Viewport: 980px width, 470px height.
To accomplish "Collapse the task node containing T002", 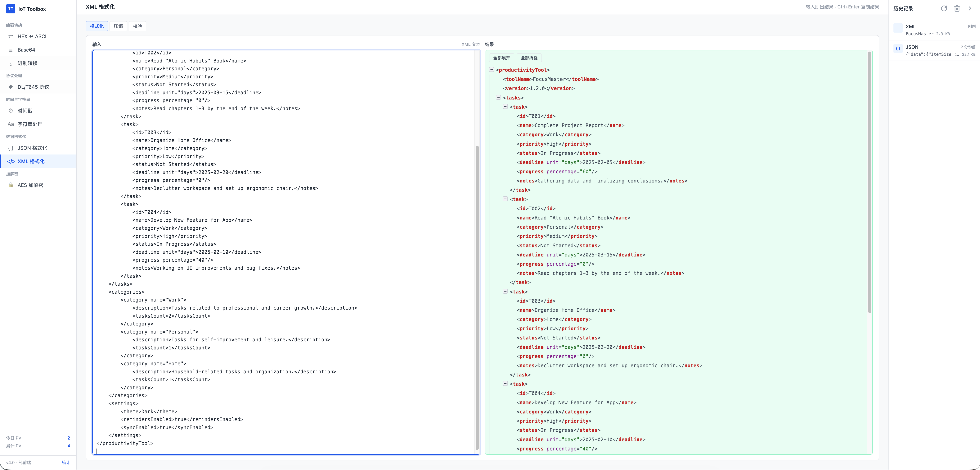I will click(505, 199).
